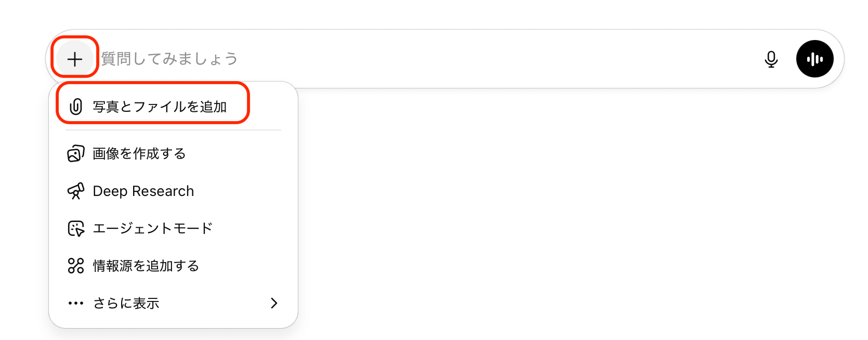Click the Deep Research telescope icon
868x340 pixels.
coord(76,191)
